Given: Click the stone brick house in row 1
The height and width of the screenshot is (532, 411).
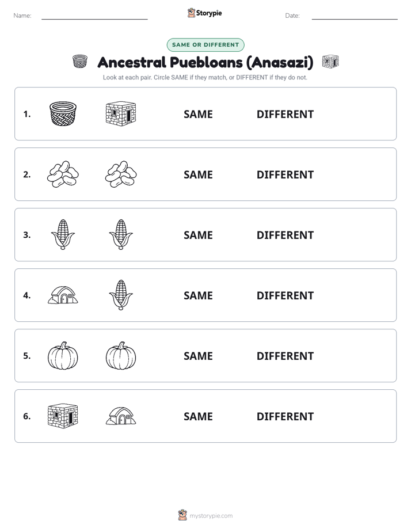Looking at the screenshot, I should (x=121, y=113).
